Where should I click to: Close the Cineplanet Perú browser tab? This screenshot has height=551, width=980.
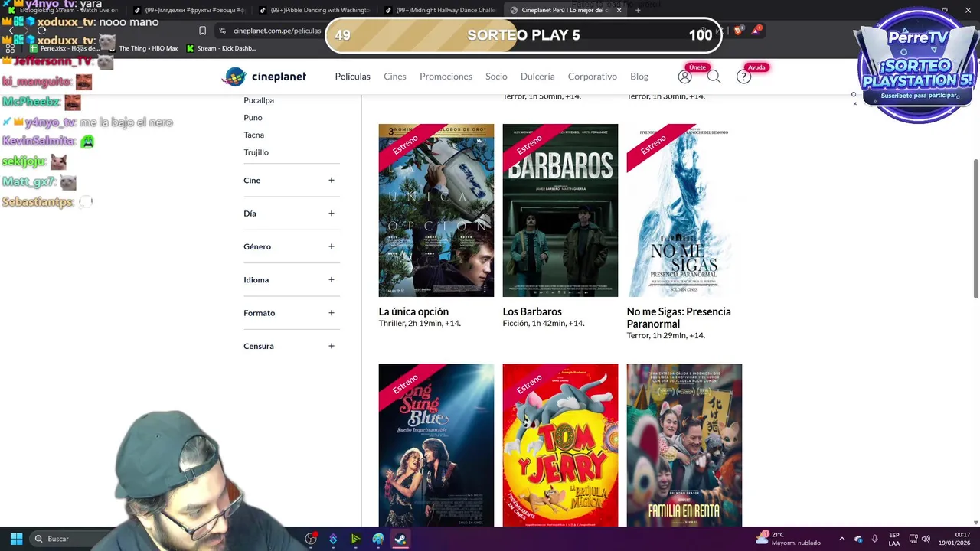[x=619, y=10]
